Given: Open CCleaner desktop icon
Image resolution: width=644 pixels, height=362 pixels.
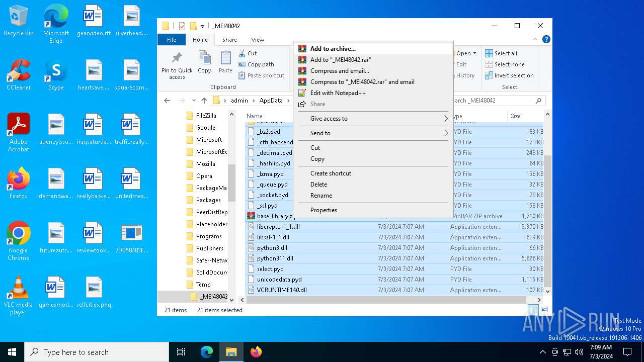Looking at the screenshot, I should [x=19, y=75].
